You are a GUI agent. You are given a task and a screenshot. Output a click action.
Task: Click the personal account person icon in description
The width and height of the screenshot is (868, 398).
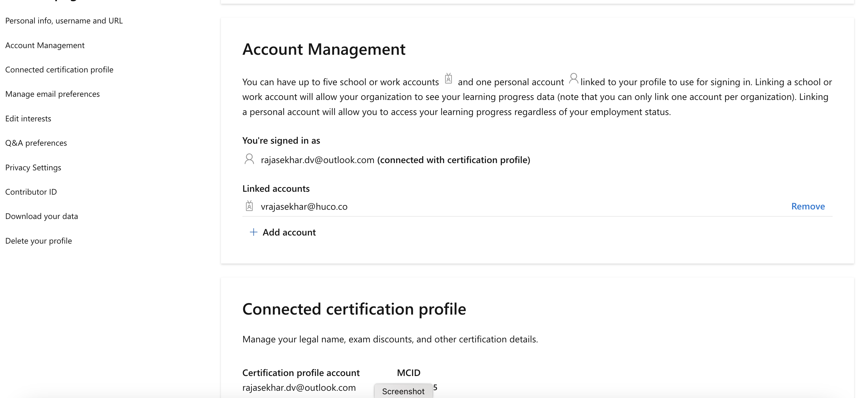point(573,78)
